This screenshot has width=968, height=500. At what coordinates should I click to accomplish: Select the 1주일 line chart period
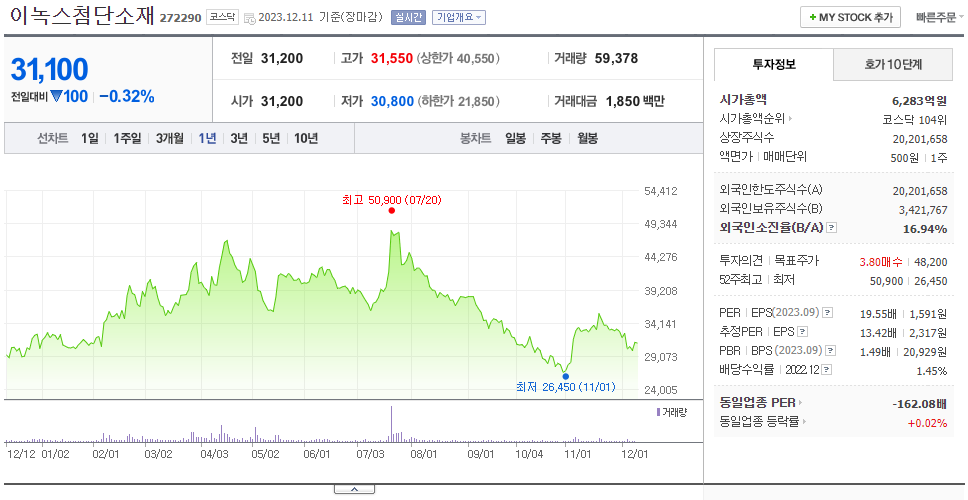click(x=127, y=138)
